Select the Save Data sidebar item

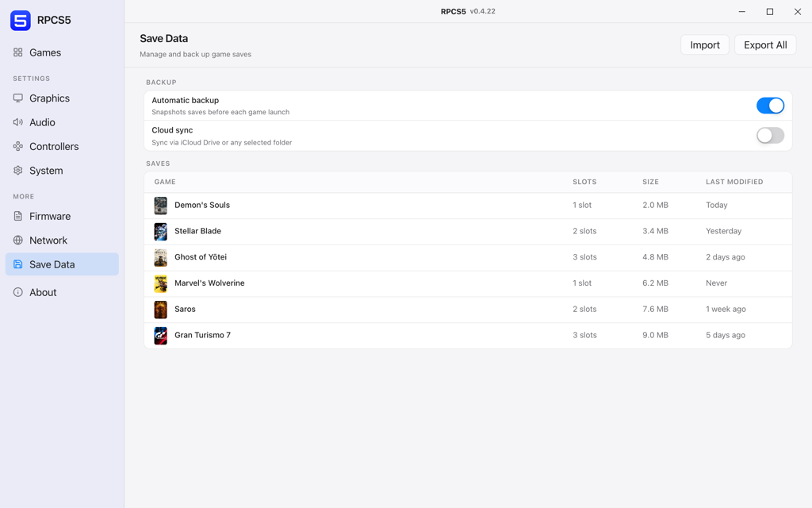(62, 264)
